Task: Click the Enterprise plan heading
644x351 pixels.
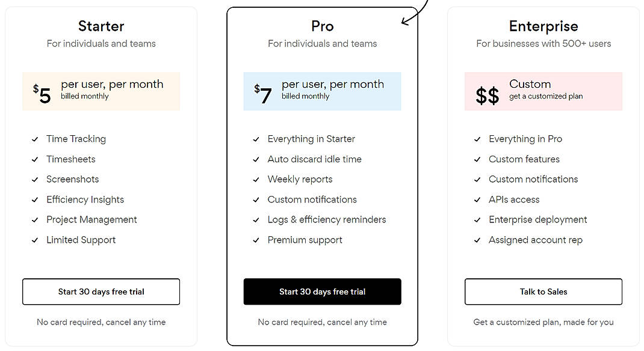Action: click(543, 26)
